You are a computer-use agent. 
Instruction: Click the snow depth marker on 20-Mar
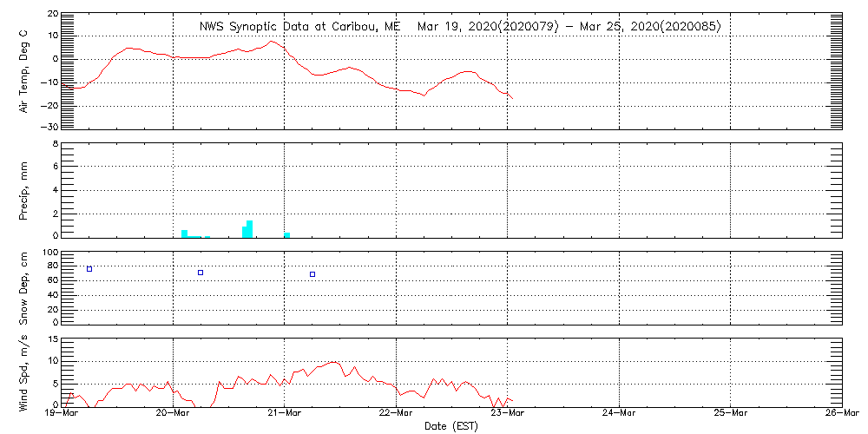pyautogui.click(x=201, y=273)
